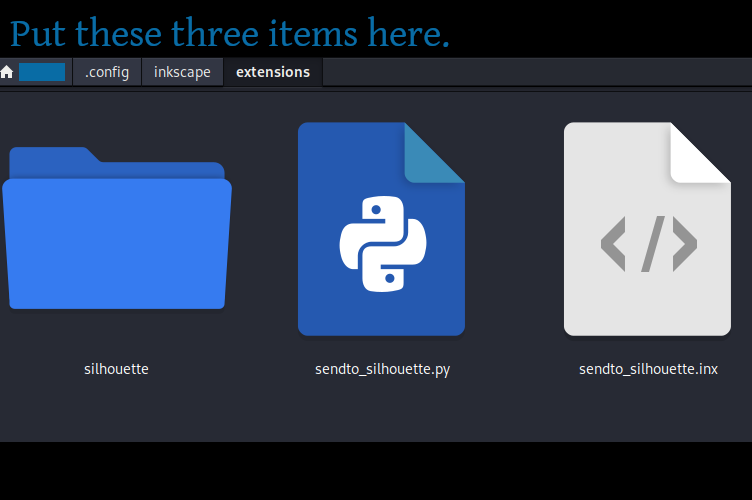The image size is (752, 500).
Task: Select the extensions breadcrumb
Action: pos(273,72)
